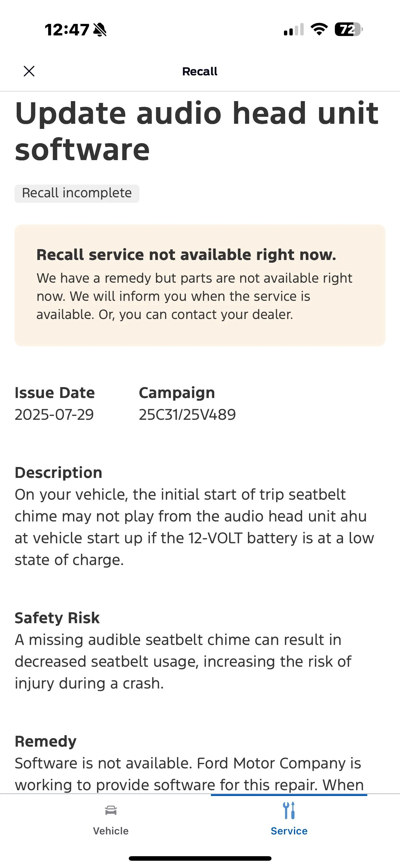The height and width of the screenshot is (868, 400).
Task: Tap the recall service warning banner
Action: point(200,286)
